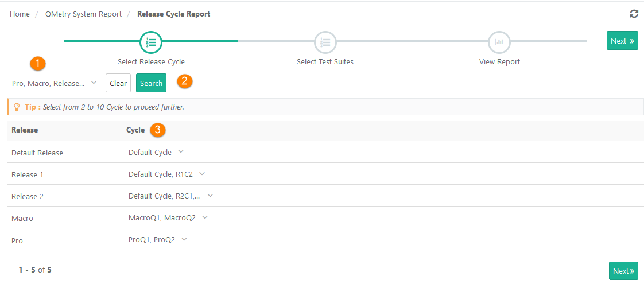
Task: Click the lightbulb Tip icon
Action: click(x=17, y=107)
